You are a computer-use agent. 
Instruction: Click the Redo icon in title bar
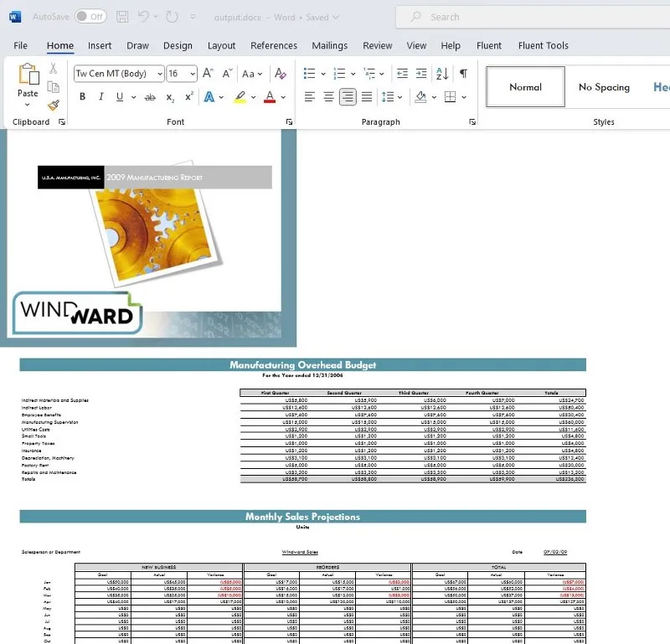pyautogui.click(x=172, y=17)
